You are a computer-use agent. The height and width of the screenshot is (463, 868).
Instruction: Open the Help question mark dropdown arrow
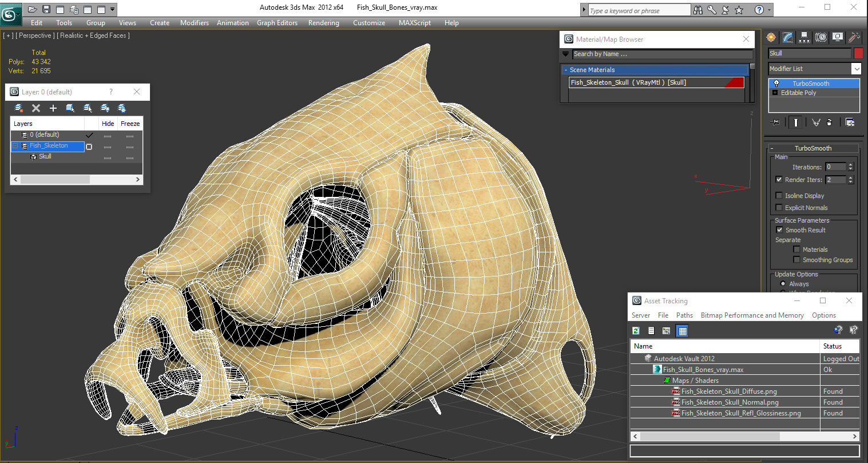[769, 10]
